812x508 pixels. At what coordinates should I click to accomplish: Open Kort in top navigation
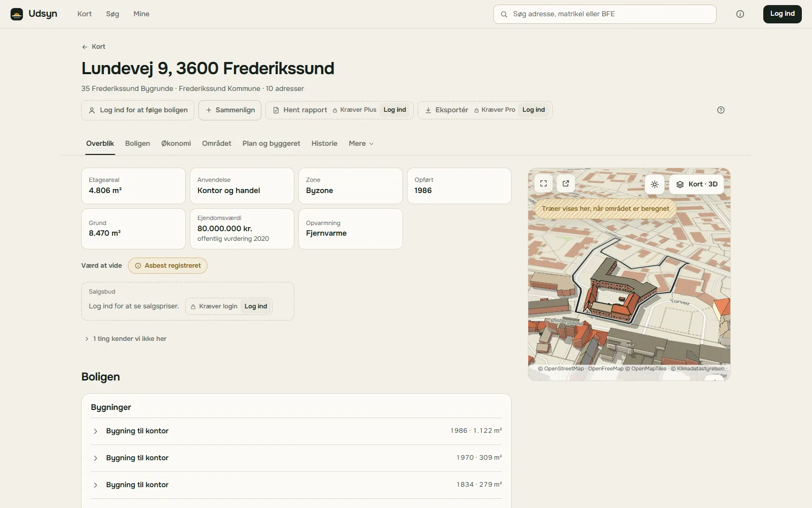click(x=85, y=14)
